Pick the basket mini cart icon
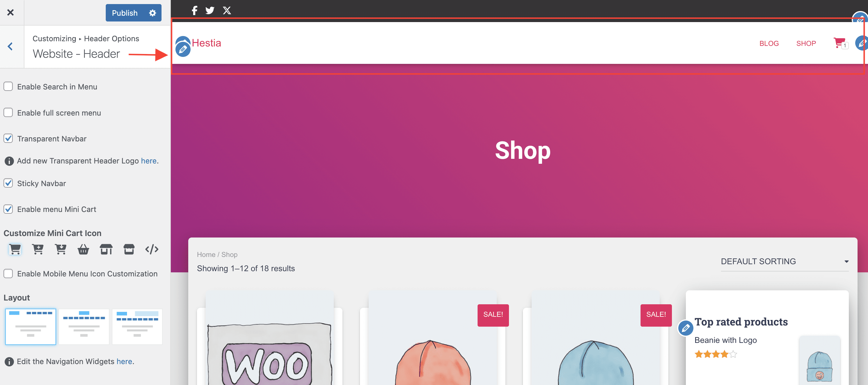The width and height of the screenshot is (868, 385). tap(83, 249)
